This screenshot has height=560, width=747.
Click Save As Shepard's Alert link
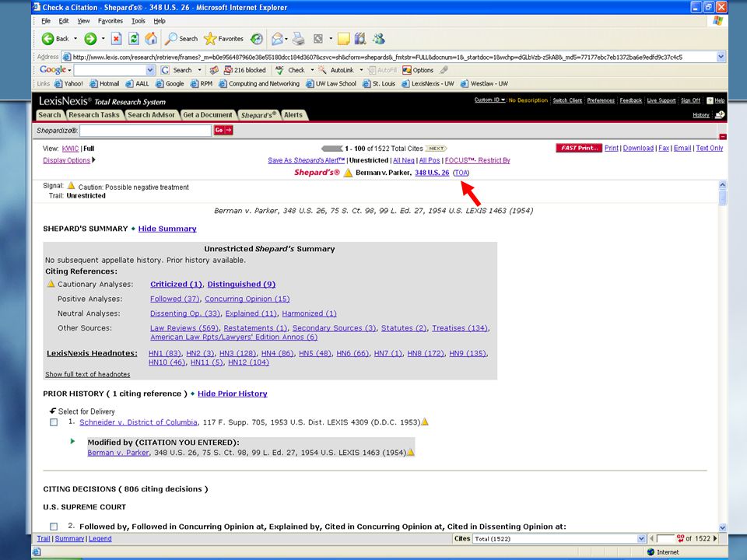tap(306, 160)
